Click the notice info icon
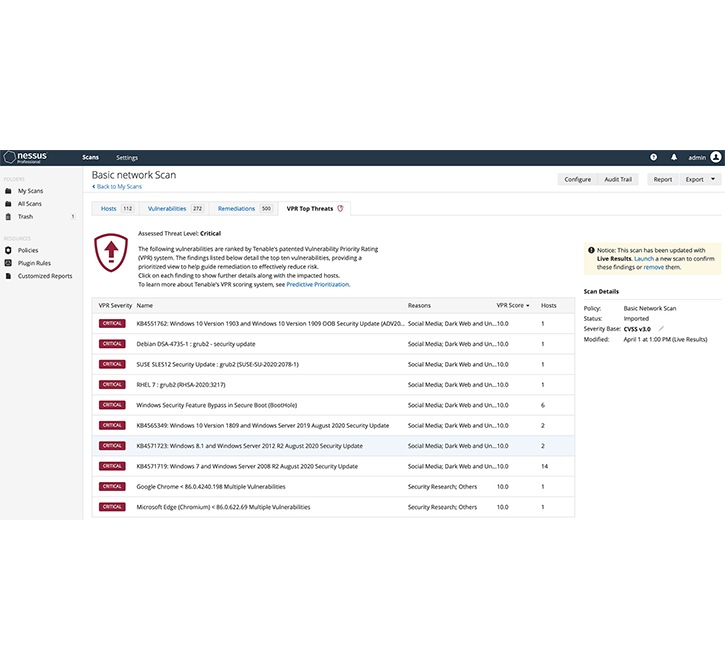The width and height of the screenshot is (725, 670). point(591,250)
